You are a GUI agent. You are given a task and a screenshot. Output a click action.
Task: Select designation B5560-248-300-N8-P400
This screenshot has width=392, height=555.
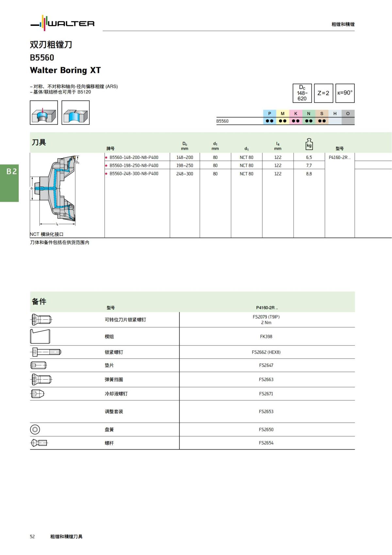click(134, 174)
